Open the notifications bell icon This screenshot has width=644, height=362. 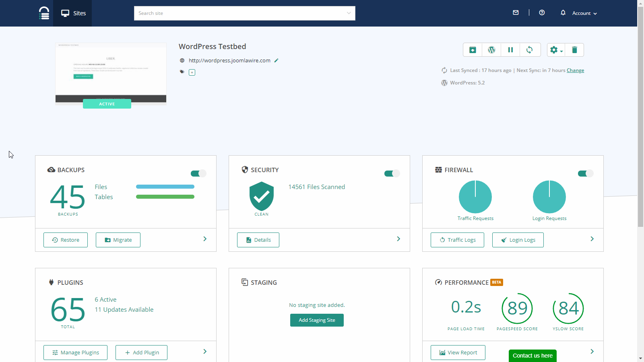pos(563,12)
